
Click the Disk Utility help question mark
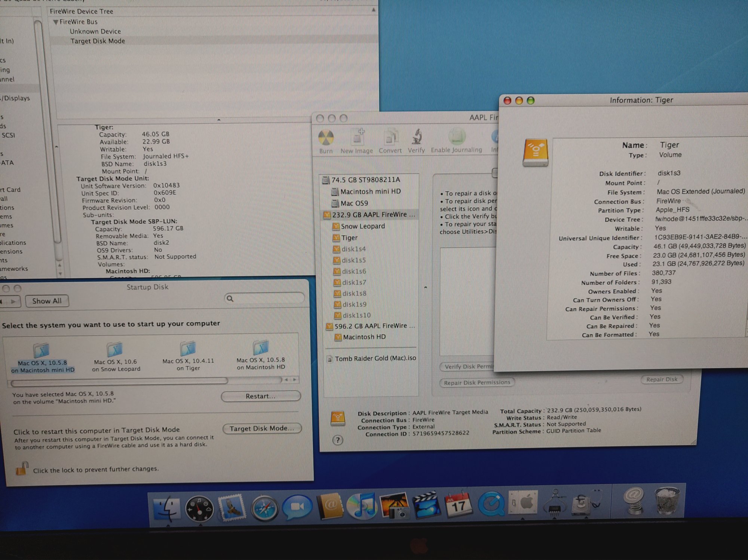[337, 440]
